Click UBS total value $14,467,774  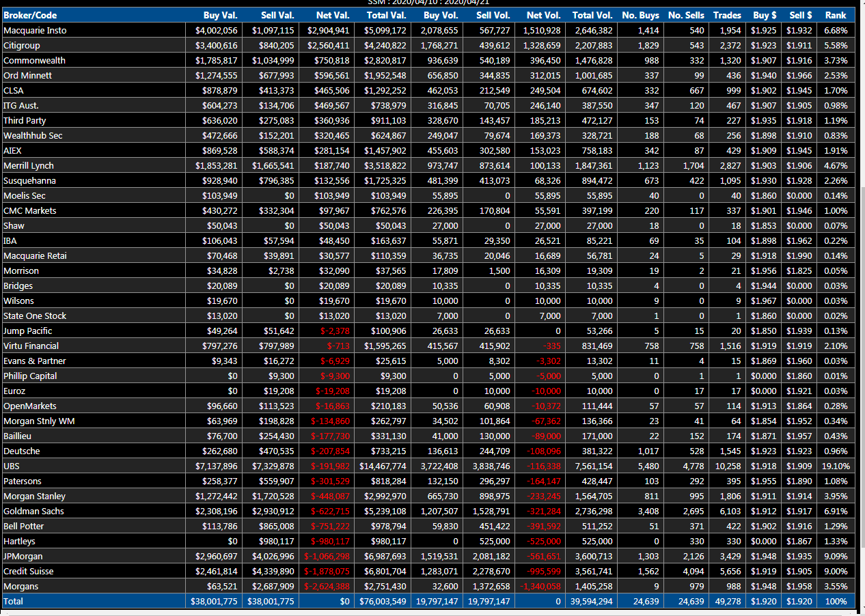pyautogui.click(x=383, y=466)
